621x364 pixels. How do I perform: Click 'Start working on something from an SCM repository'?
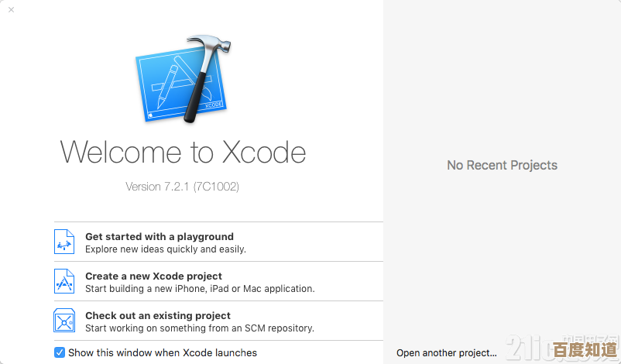click(x=200, y=328)
